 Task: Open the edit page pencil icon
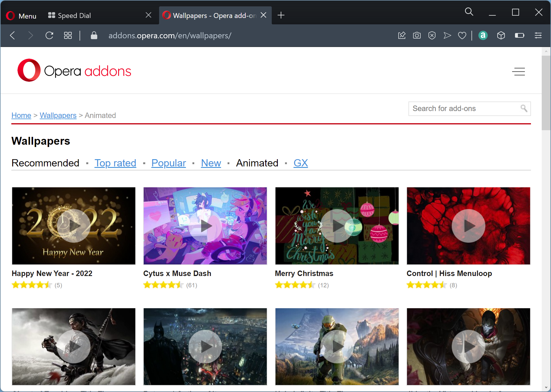click(x=402, y=35)
